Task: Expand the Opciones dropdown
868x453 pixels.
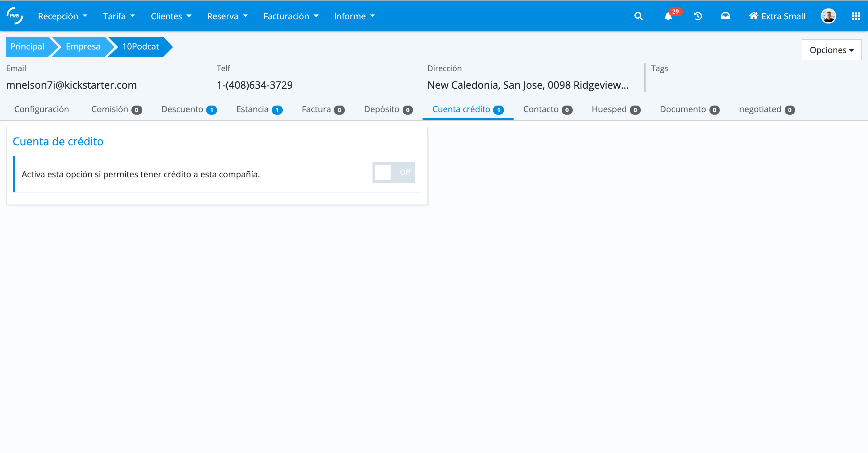Action: tap(831, 50)
